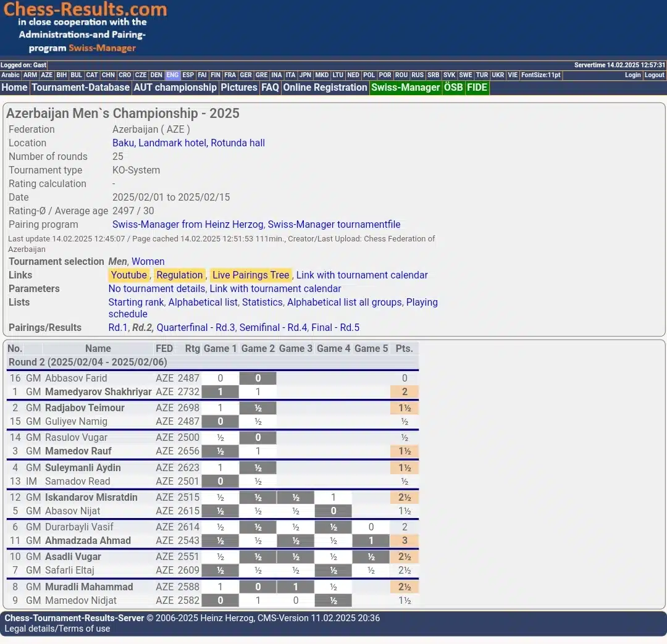The width and height of the screenshot is (667, 644).
Task: Click No tournament details link
Action: pyautogui.click(x=156, y=289)
